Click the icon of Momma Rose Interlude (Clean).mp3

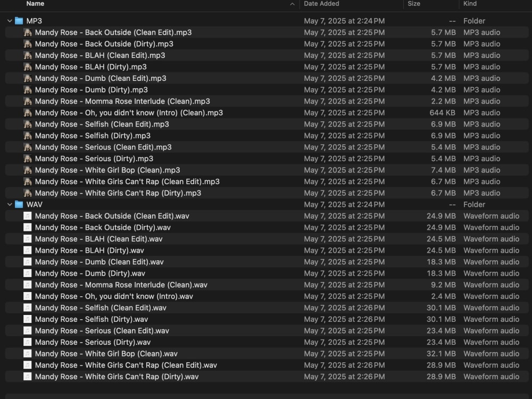[28, 102]
